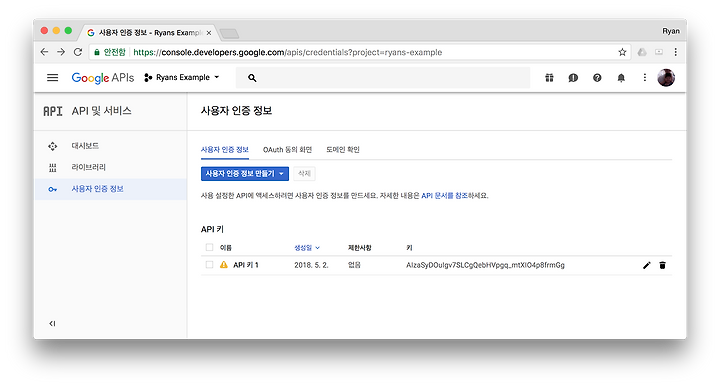
Task: Click the Google APIs logo
Action: [x=102, y=78]
